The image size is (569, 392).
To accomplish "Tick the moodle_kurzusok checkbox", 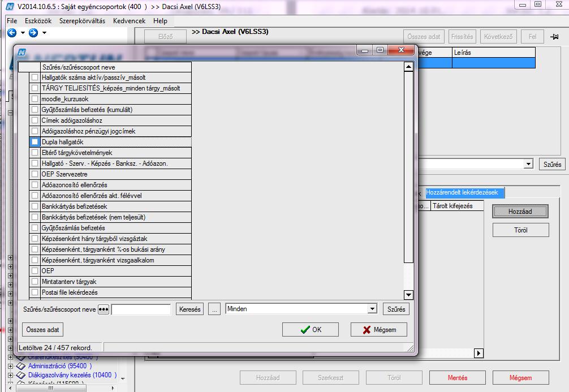I will point(35,99).
